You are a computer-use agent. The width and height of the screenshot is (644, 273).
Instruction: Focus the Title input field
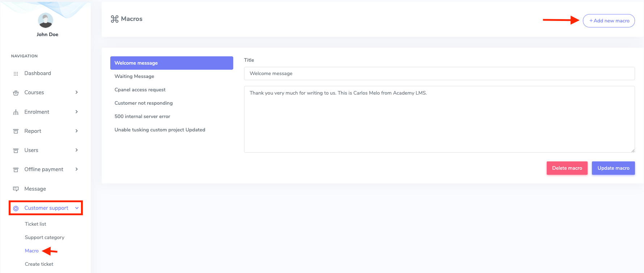(439, 74)
